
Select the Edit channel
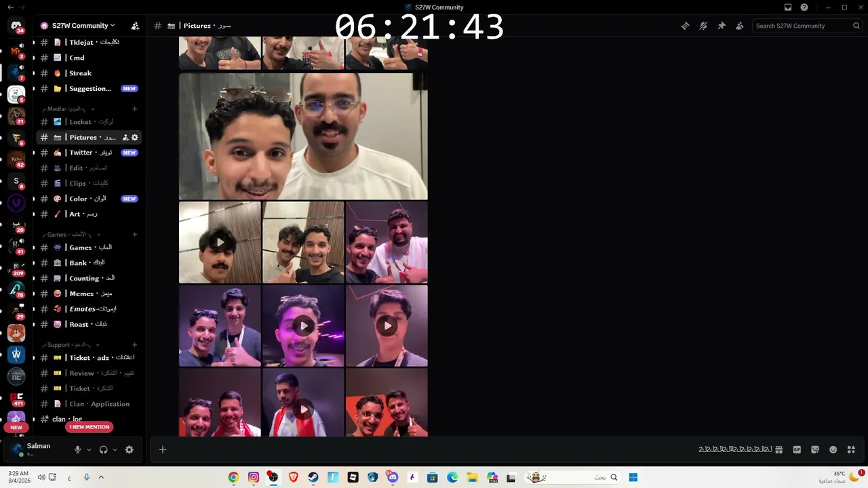(x=88, y=168)
